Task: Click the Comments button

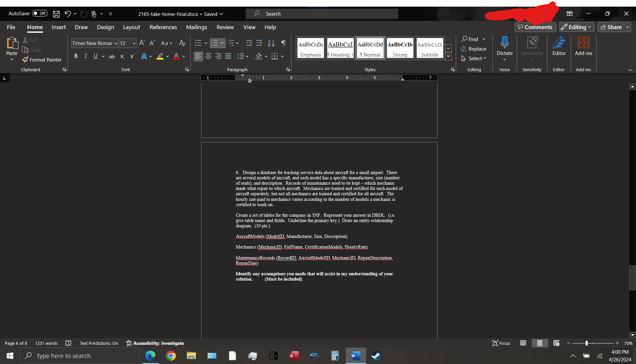Action: click(535, 27)
